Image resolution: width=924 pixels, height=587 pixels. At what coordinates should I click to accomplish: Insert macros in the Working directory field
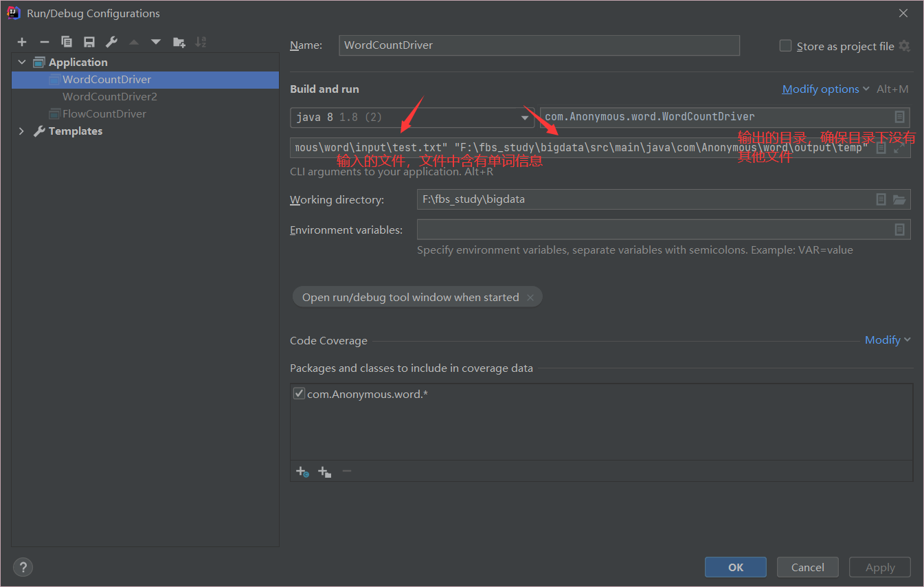coord(881,199)
